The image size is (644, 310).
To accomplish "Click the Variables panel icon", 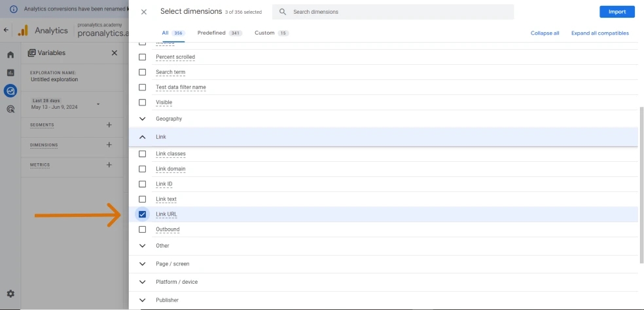I will (x=31, y=52).
